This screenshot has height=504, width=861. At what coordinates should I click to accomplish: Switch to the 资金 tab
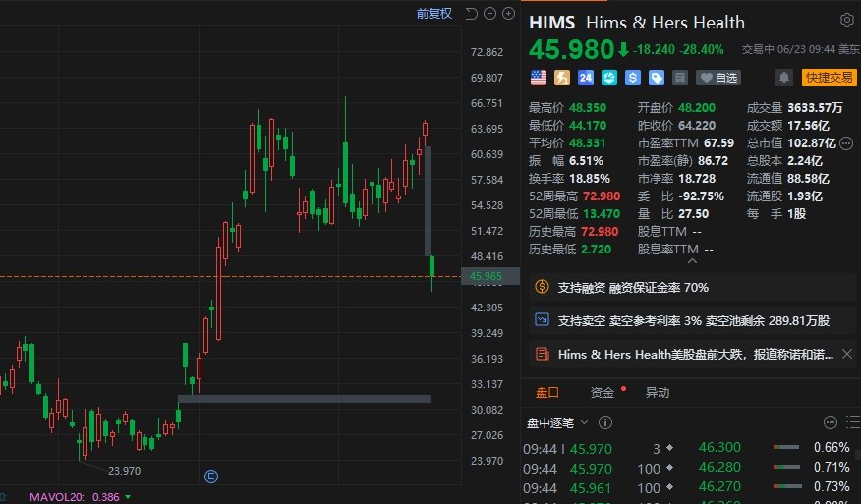[x=602, y=393]
